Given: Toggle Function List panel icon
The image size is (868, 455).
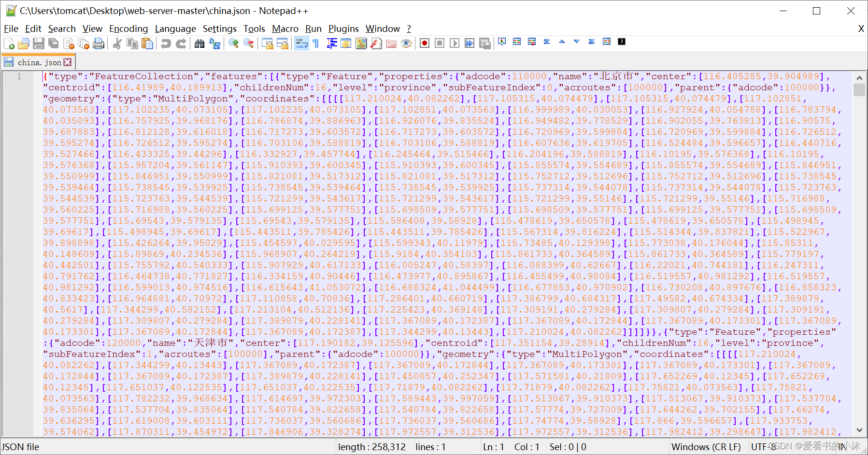Looking at the screenshot, I should pos(376,43).
